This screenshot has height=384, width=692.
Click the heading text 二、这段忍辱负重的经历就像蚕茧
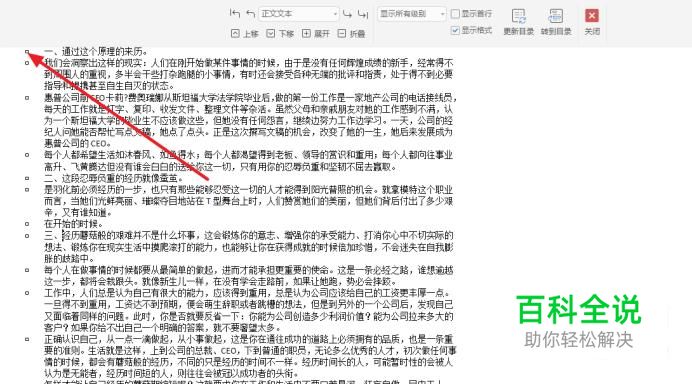tap(113, 178)
